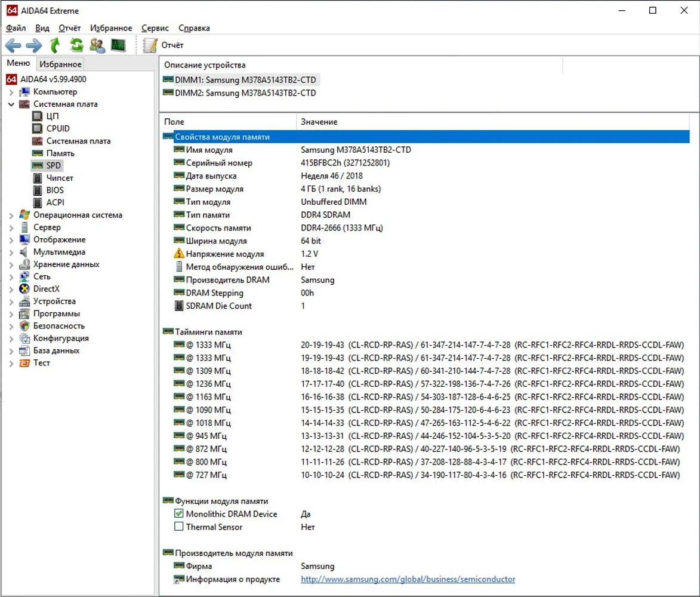The width and height of the screenshot is (700, 597).
Task: Select the Дата выпуска row
Action: click(426, 176)
